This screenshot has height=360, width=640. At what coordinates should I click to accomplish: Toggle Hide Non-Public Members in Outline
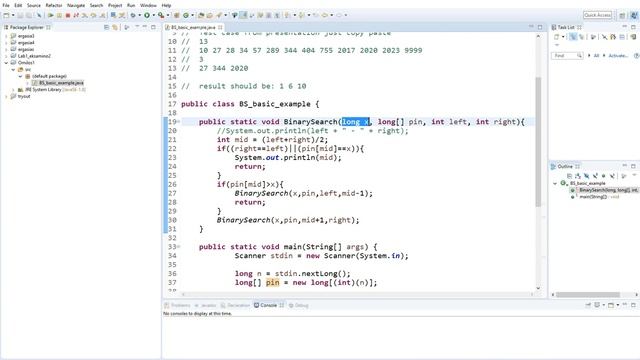pyautogui.click(x=604, y=176)
